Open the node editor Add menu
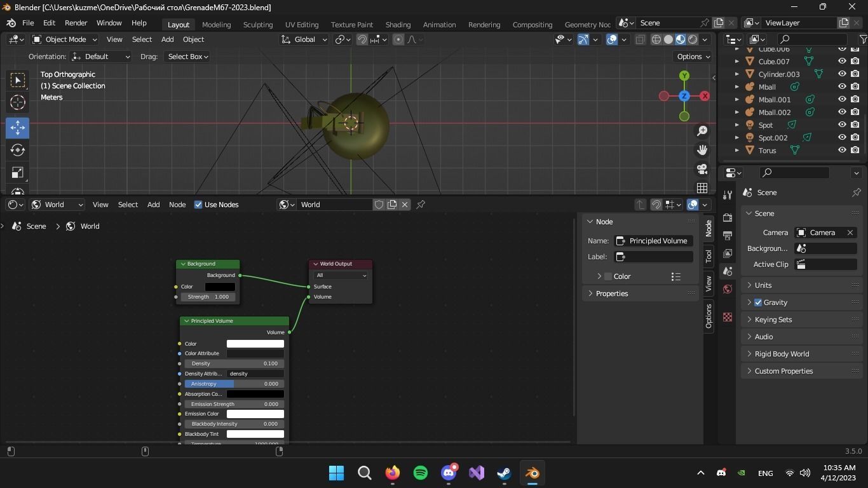 pos(154,205)
